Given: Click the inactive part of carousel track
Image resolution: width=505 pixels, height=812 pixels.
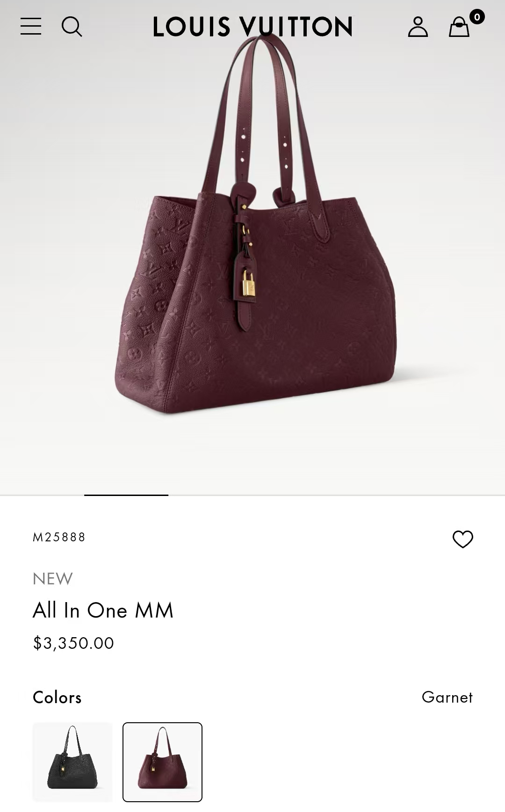Looking at the screenshot, I should (337, 495).
